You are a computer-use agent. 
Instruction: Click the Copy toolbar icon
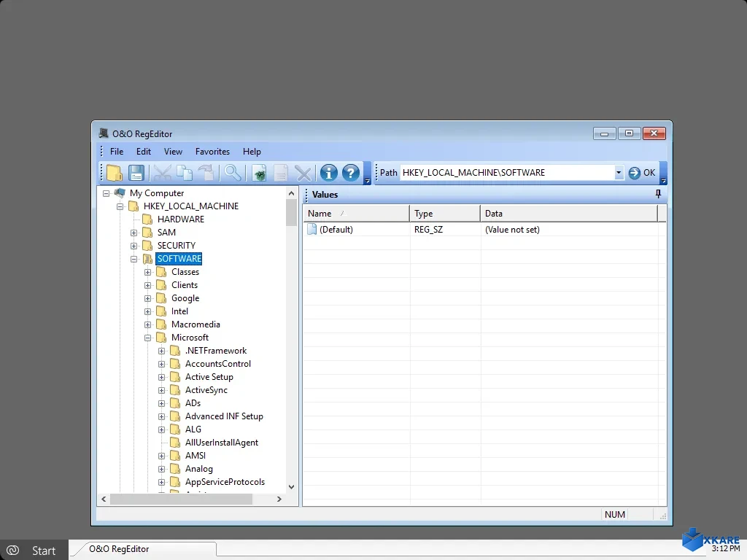click(185, 173)
